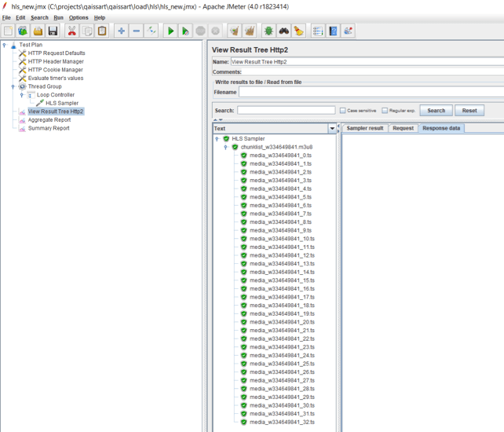Select Aggregate Report listener
The height and width of the screenshot is (432, 504).
tap(49, 119)
